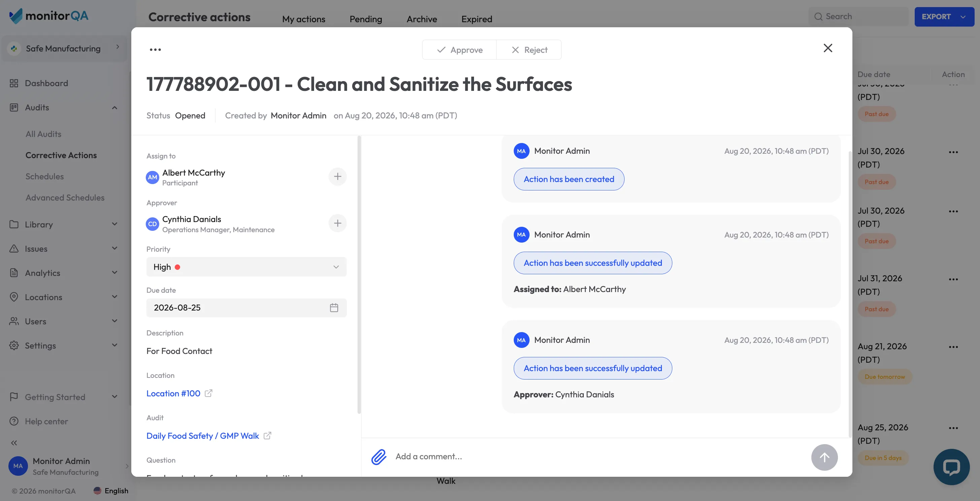
Task: Click the 'Action has been created' badge
Action: click(569, 179)
